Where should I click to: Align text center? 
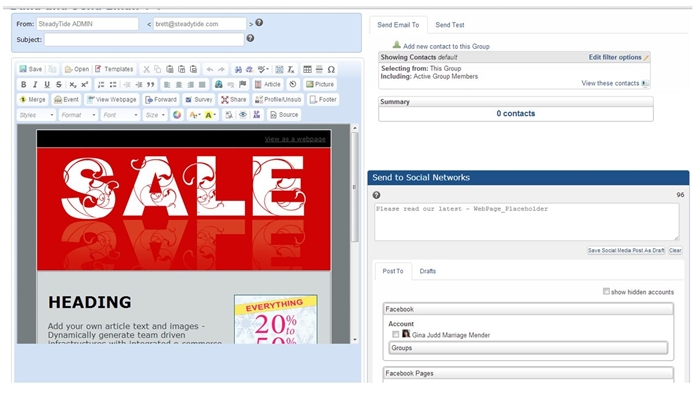pyautogui.click(x=179, y=84)
